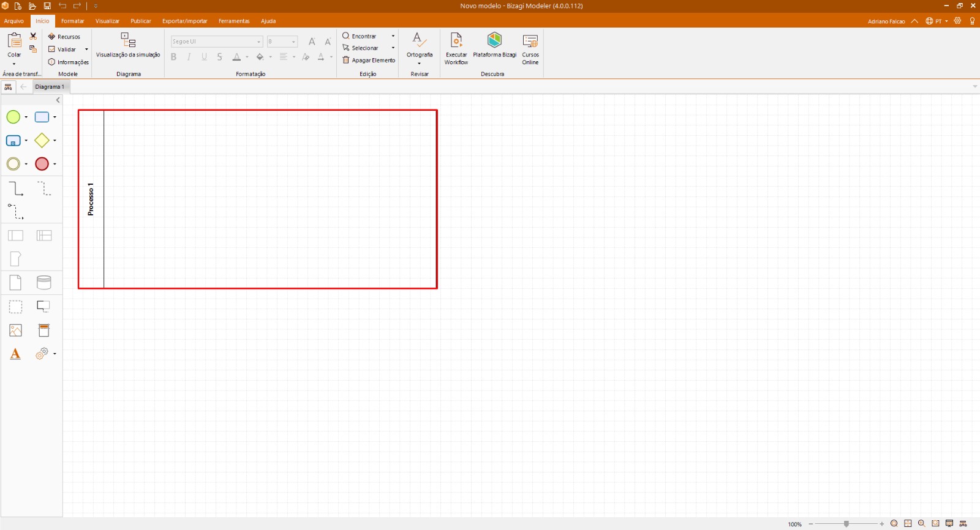Click the Ortografia spell check button
This screenshot has width=980, height=530.
point(419,48)
